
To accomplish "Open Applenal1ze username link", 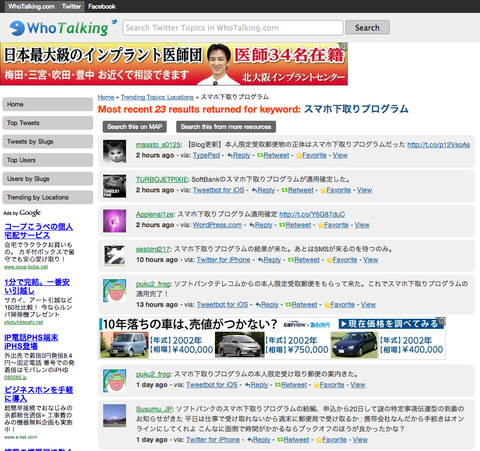I will click(154, 214).
